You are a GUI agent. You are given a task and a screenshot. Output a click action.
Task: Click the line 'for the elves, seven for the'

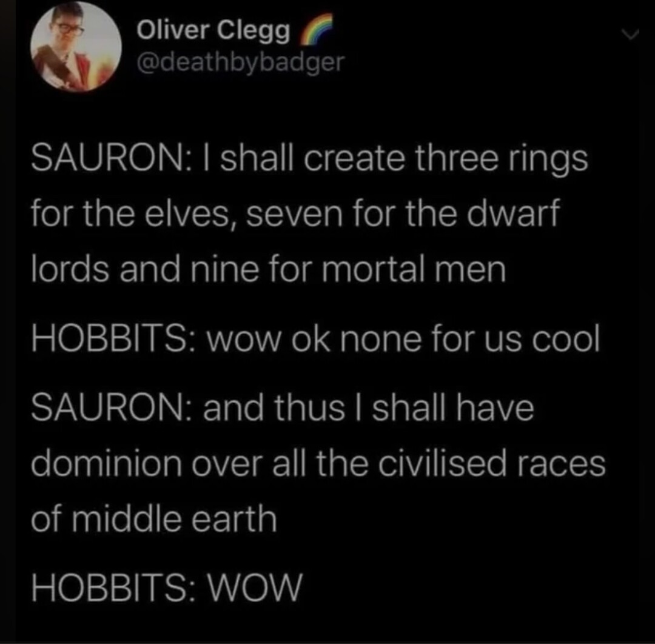[x=295, y=215]
